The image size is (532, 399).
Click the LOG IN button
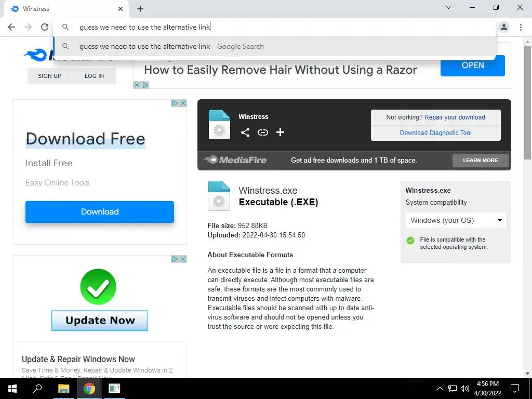pyautogui.click(x=95, y=76)
